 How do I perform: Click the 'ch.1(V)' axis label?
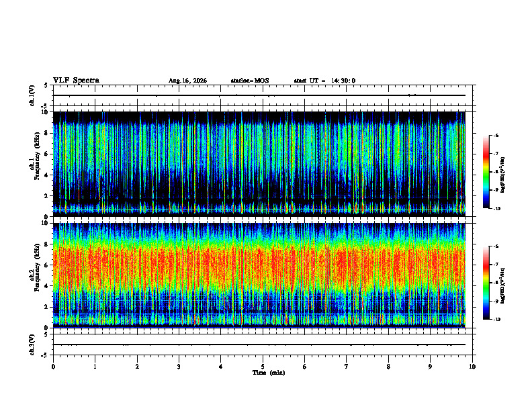[x=32, y=95]
